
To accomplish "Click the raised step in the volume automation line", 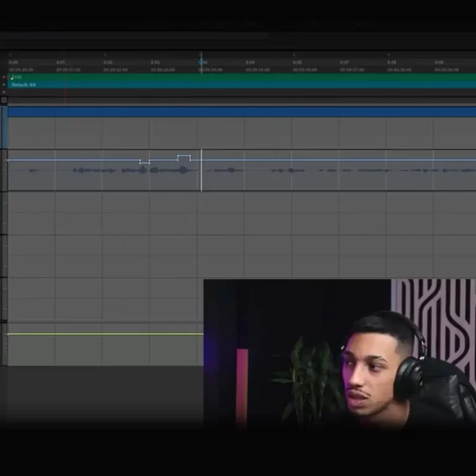I will tap(183, 156).
